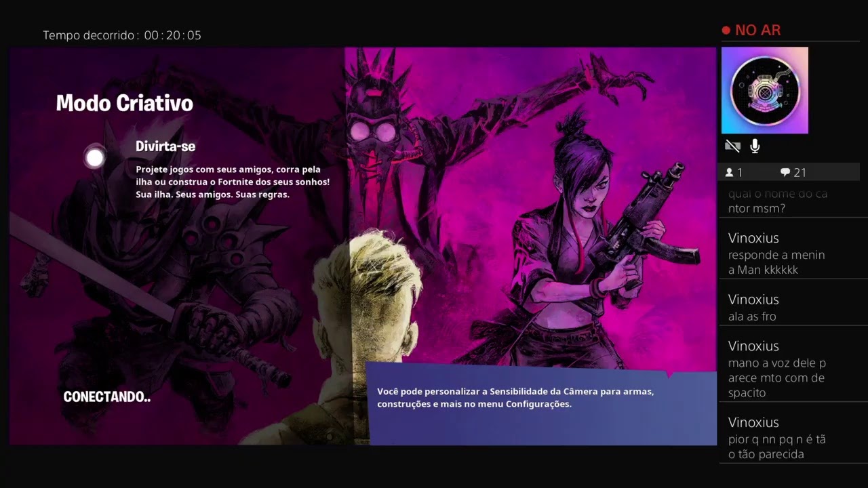Viewport: 868px width, 488px height.
Task: Click the viewer count person icon
Action: pyautogui.click(x=729, y=173)
